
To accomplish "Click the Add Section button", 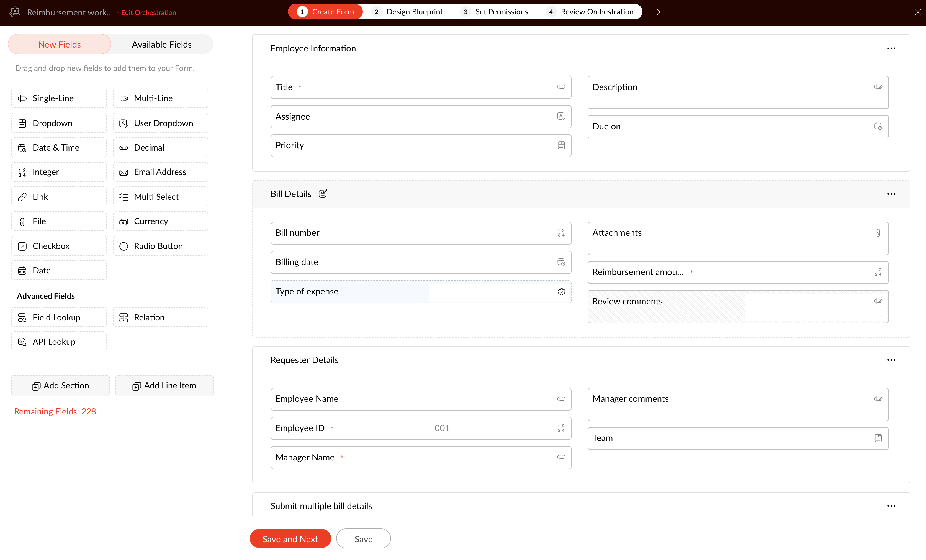I will pyautogui.click(x=60, y=385).
